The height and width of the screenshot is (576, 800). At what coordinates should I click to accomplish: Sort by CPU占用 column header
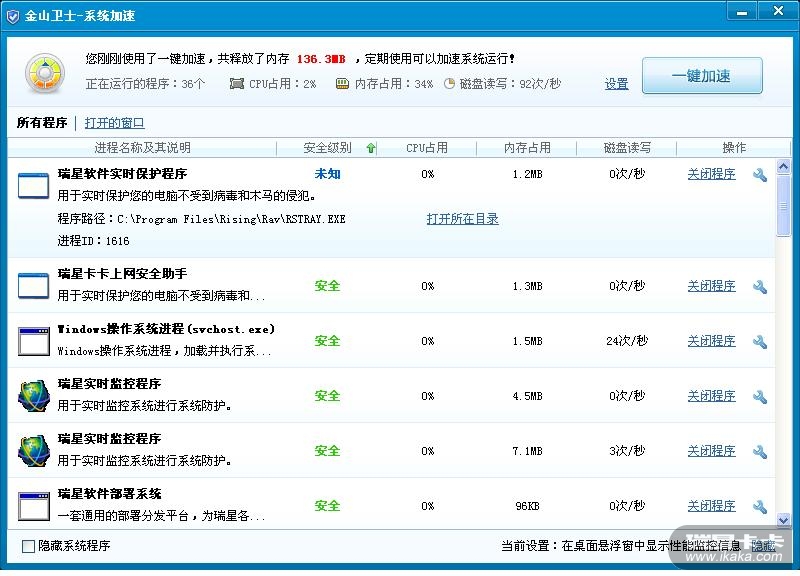(x=427, y=148)
